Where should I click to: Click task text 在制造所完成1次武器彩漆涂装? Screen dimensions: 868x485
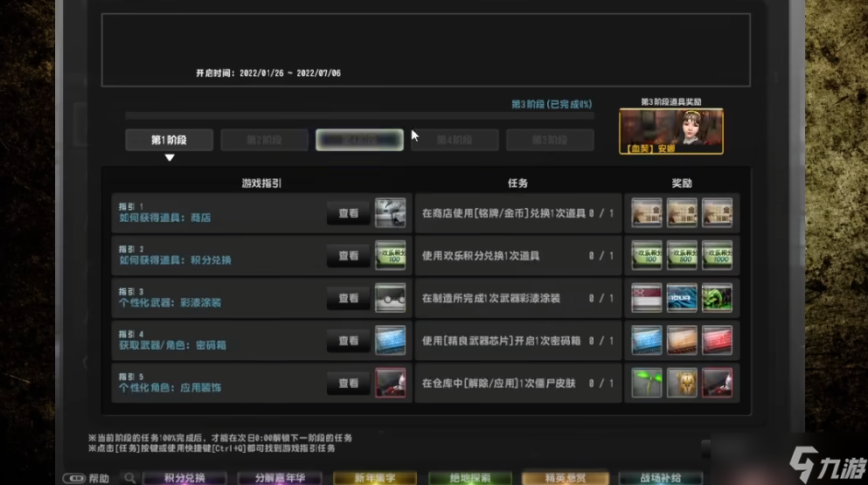(x=491, y=298)
